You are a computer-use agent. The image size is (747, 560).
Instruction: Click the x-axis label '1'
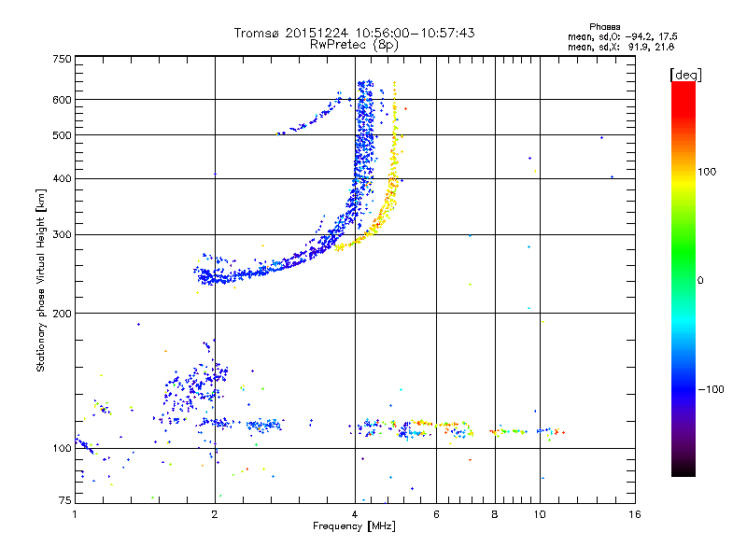pyautogui.click(x=75, y=514)
